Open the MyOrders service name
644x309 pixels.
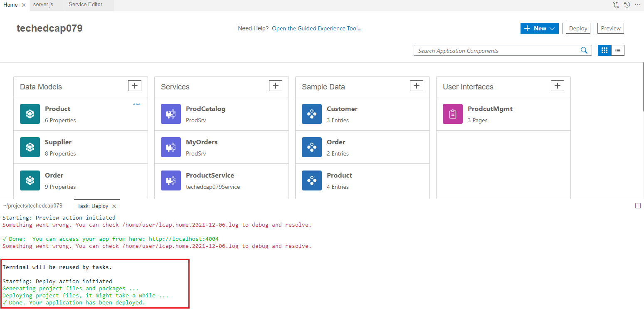(x=202, y=142)
